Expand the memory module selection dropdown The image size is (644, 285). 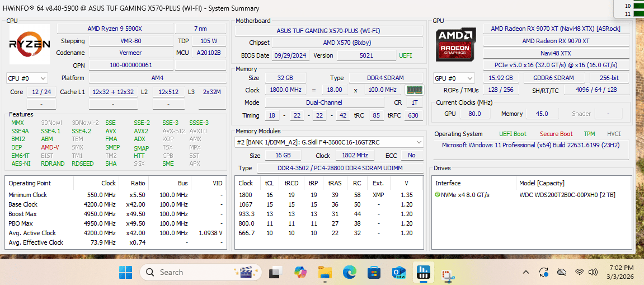pyautogui.click(x=328, y=142)
